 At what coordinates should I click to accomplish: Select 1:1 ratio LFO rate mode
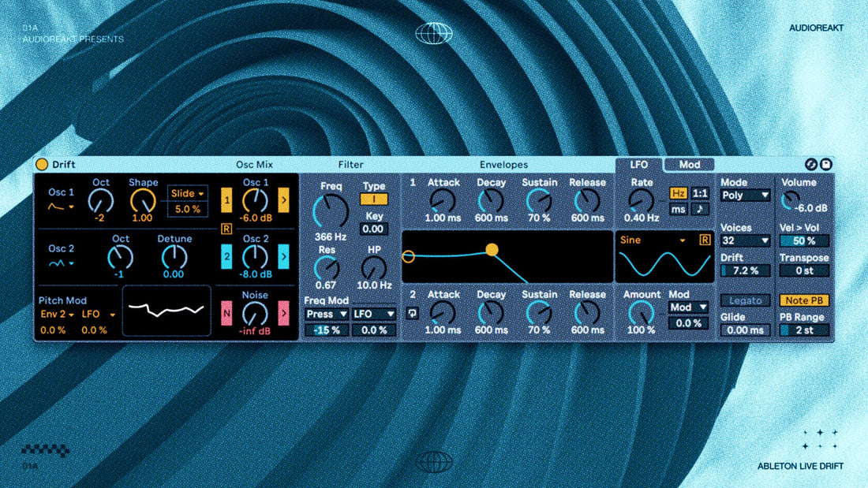(x=700, y=193)
